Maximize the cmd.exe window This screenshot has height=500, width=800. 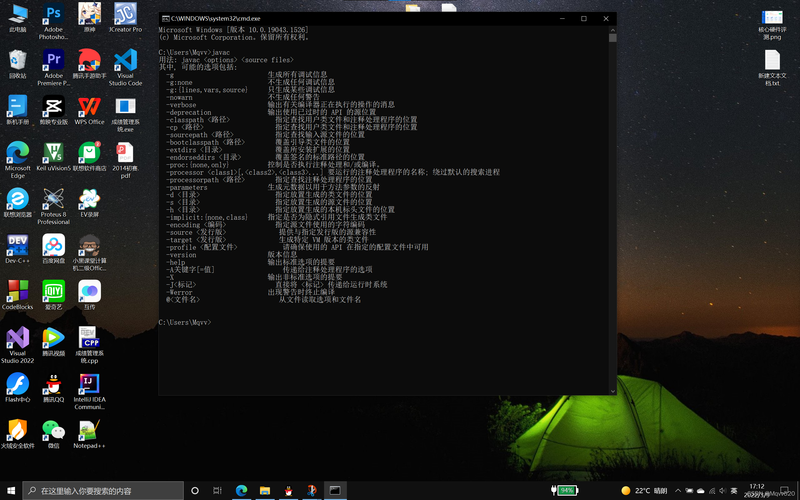pyautogui.click(x=584, y=18)
